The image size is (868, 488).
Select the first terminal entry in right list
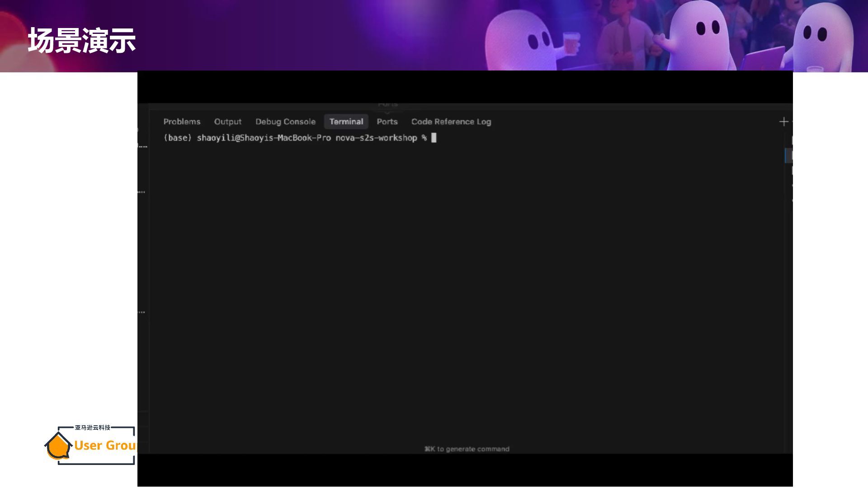click(791, 140)
